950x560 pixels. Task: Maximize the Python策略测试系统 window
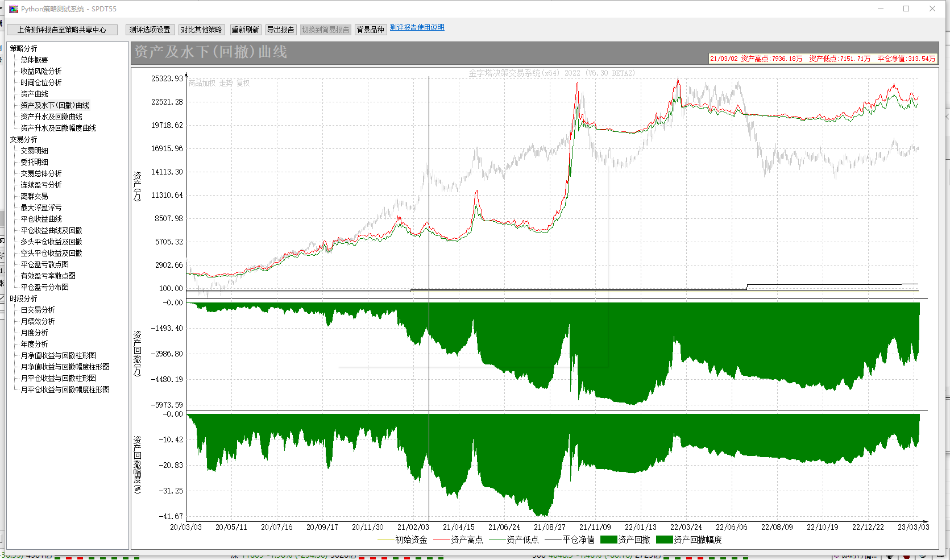pos(906,9)
